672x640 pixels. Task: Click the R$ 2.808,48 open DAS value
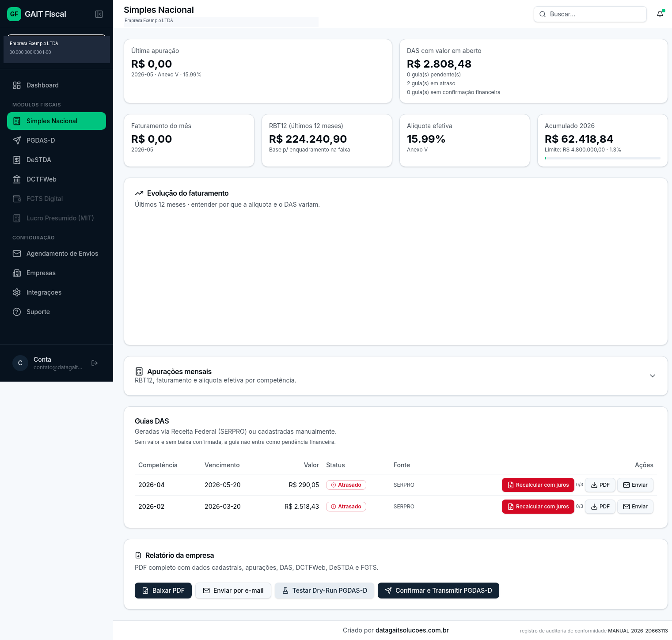(439, 64)
